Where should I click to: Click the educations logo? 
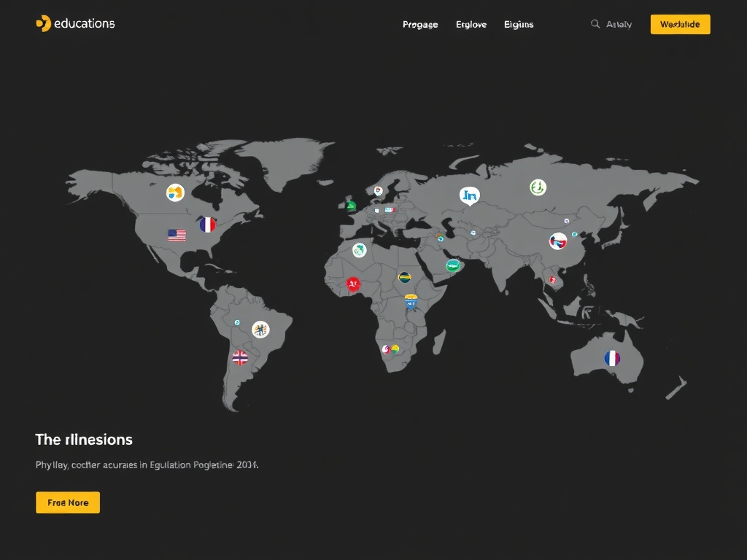coord(75,23)
